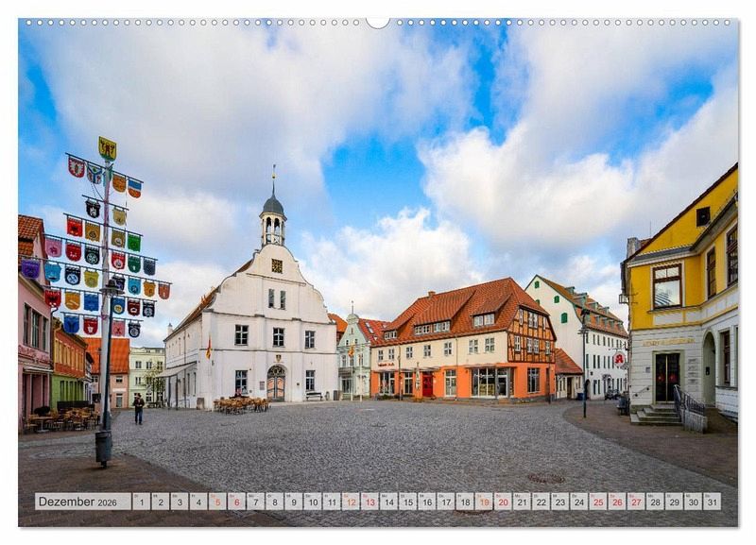Viewport: 756px width, 545px height.
Task: Select day 8 in the calendar strip
Action: [x=275, y=502]
